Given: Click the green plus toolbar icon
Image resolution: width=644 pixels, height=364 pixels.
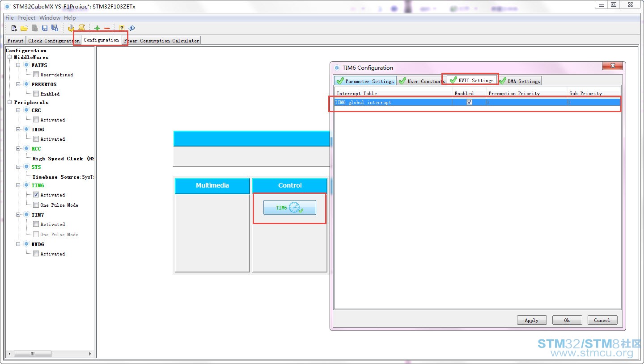Looking at the screenshot, I should [x=97, y=28].
